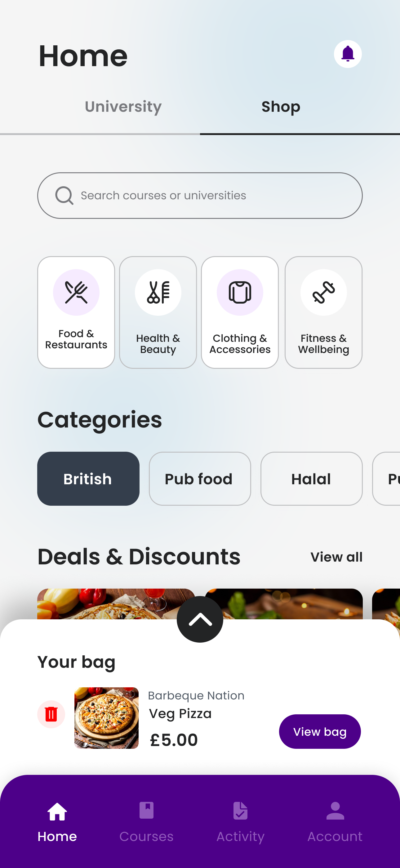This screenshot has width=400, height=868.
Task: Select the Shop tab
Action: tap(281, 107)
